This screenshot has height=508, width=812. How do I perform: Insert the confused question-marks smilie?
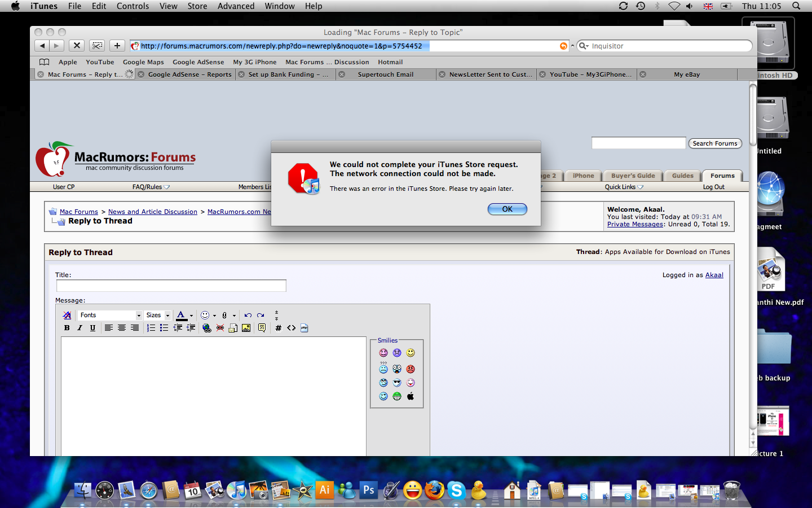[383, 367]
